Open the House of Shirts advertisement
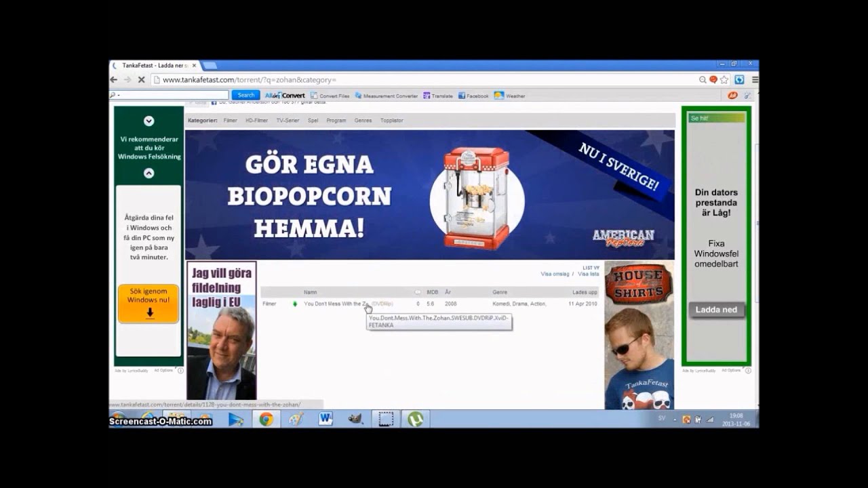The image size is (868, 488). point(639,335)
